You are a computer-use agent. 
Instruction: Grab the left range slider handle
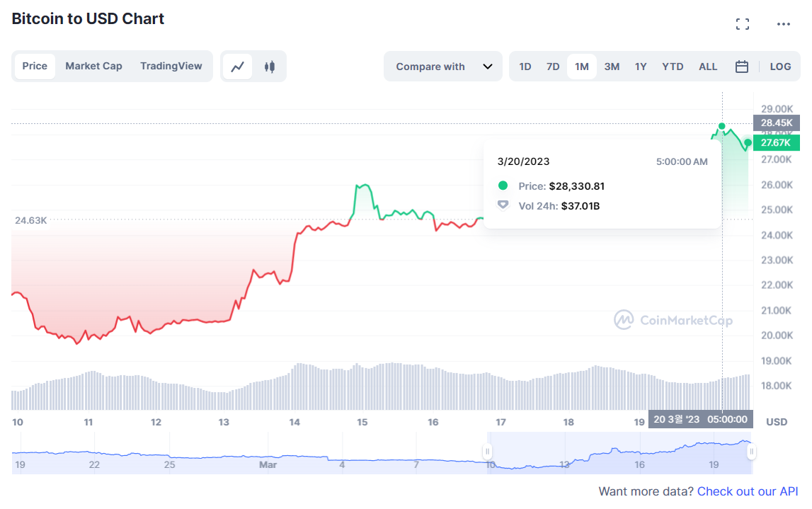487,452
